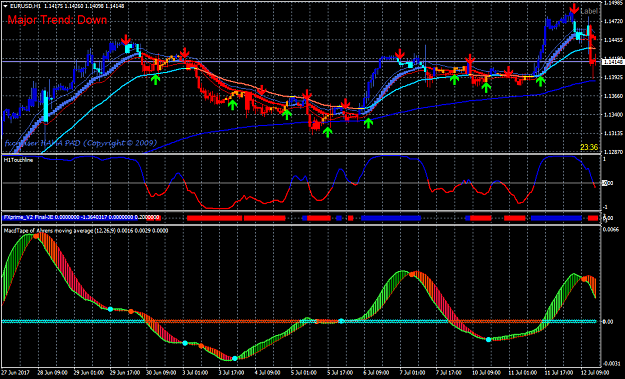Click the 7 Jul 01:00 time label
The image size is (625, 379).
[x=413, y=373]
